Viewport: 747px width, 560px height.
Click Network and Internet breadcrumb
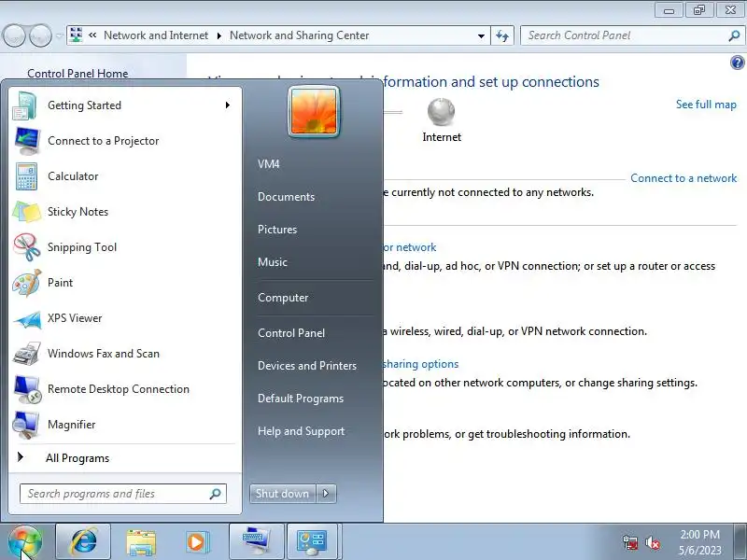point(156,35)
